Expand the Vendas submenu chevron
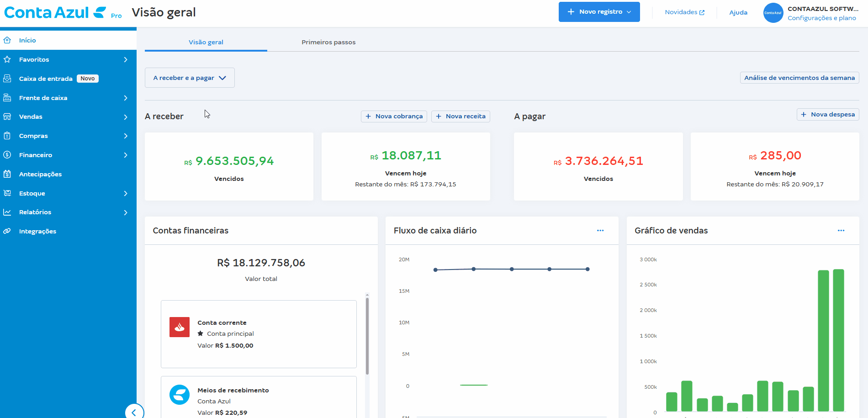 tap(126, 117)
